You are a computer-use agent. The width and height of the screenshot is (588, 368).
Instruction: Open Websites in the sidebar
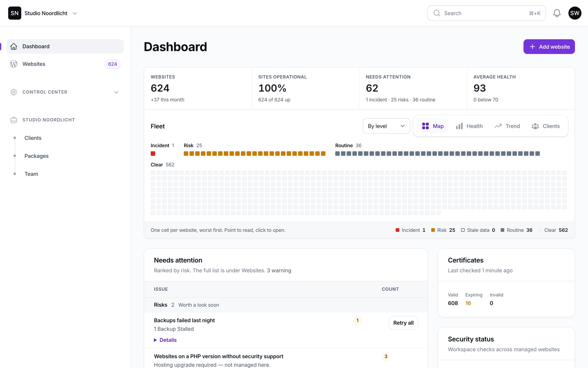coord(65,64)
